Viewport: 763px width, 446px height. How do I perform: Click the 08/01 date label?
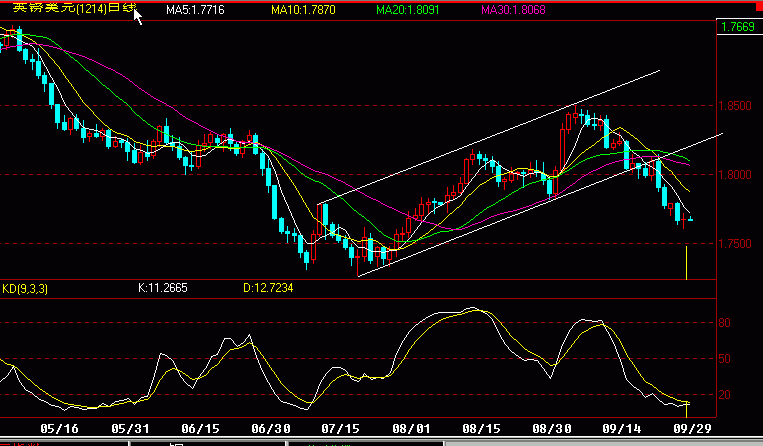click(x=411, y=429)
